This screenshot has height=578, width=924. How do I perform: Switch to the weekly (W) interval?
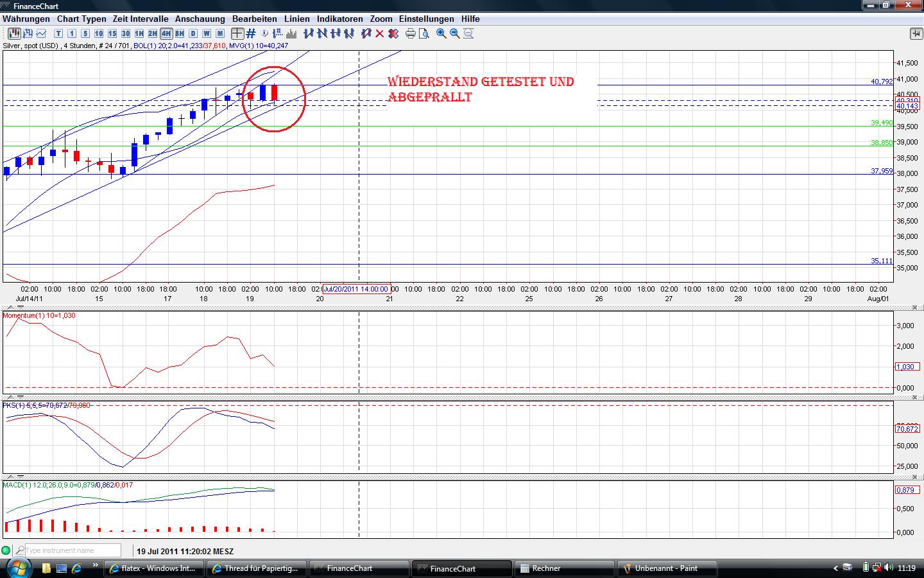pos(207,33)
